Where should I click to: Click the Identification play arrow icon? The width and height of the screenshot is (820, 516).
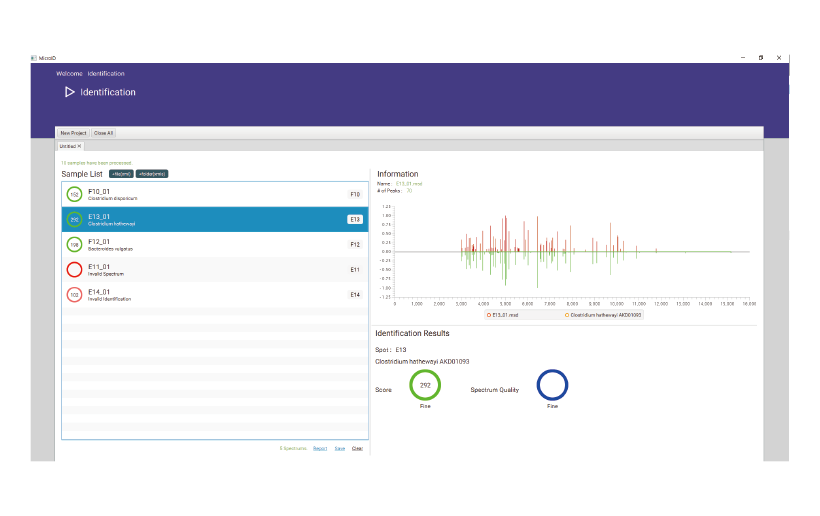point(69,92)
